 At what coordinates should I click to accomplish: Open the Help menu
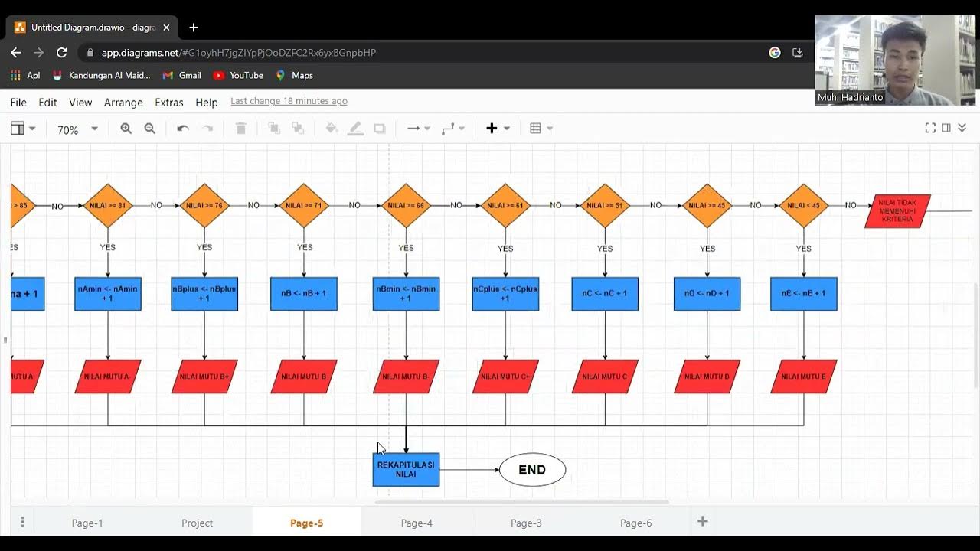tap(207, 102)
